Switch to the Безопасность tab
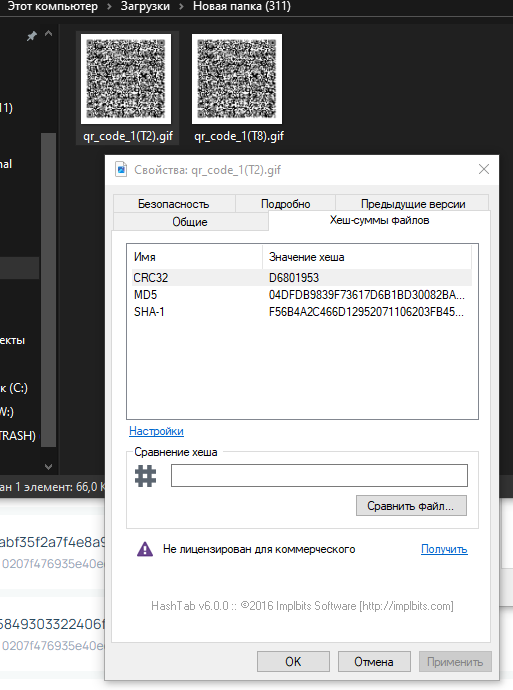 click(174, 204)
